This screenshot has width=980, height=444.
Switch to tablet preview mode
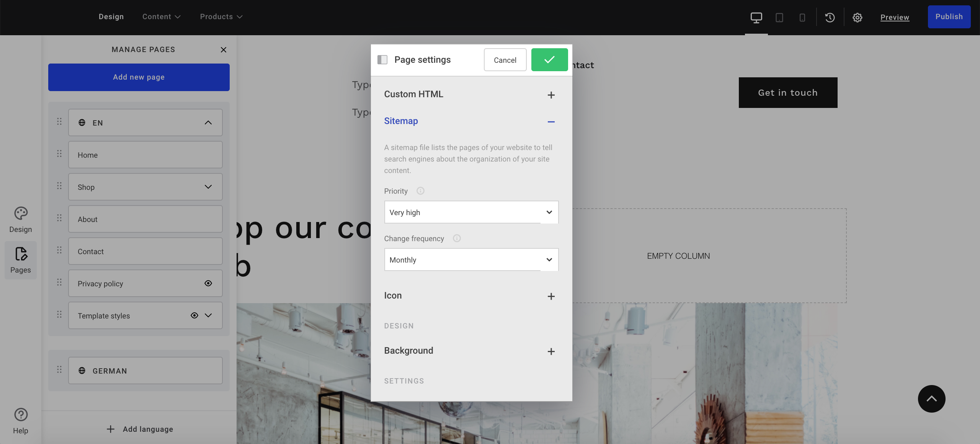779,17
